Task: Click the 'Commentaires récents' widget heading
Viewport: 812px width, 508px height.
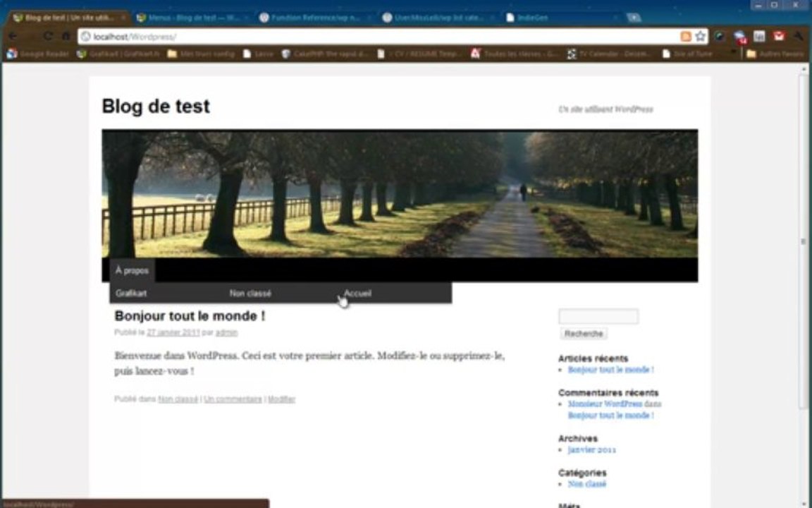Action: (x=608, y=393)
